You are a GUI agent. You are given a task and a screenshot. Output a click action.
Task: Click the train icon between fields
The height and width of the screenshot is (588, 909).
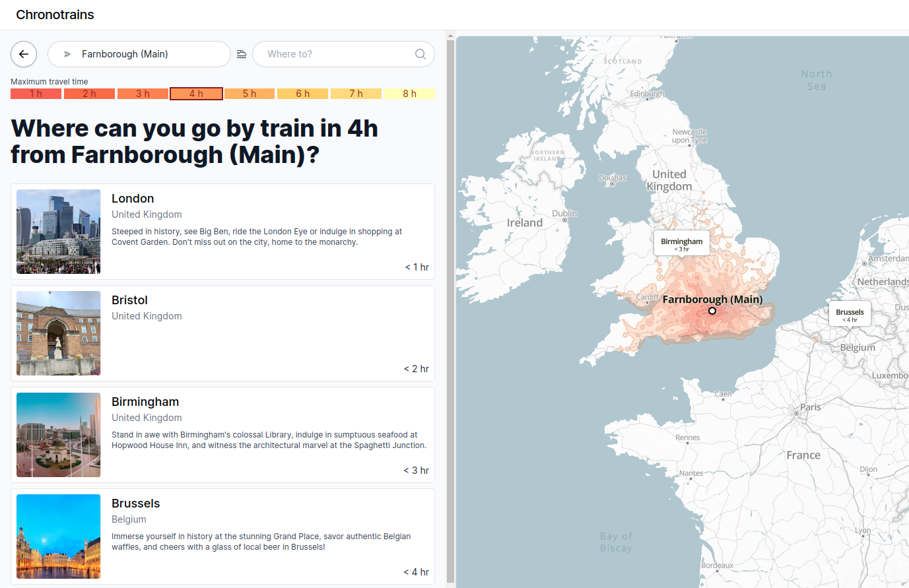pos(242,54)
